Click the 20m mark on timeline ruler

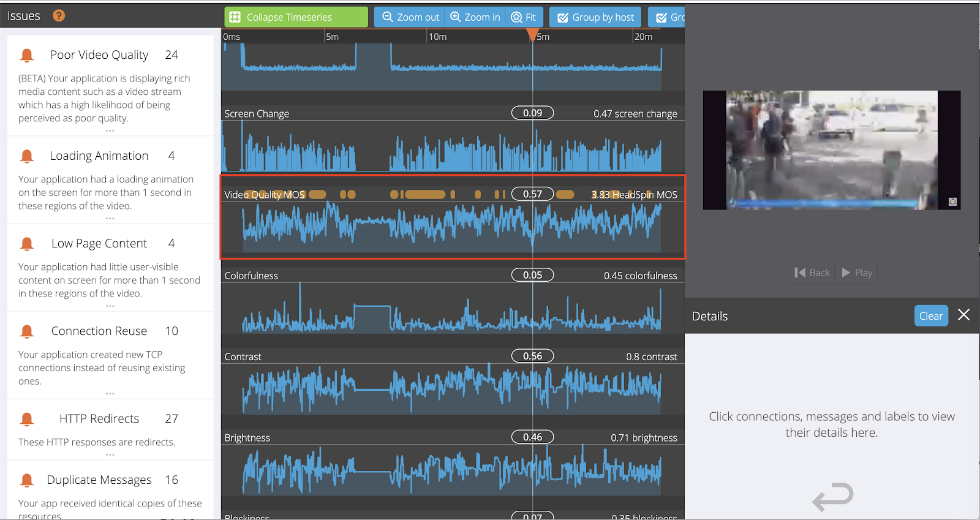(643, 37)
